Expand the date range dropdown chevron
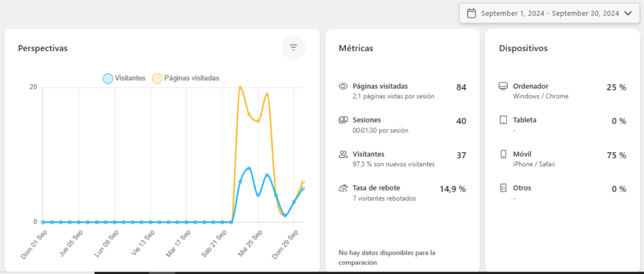The width and height of the screenshot is (644, 274). [627, 13]
